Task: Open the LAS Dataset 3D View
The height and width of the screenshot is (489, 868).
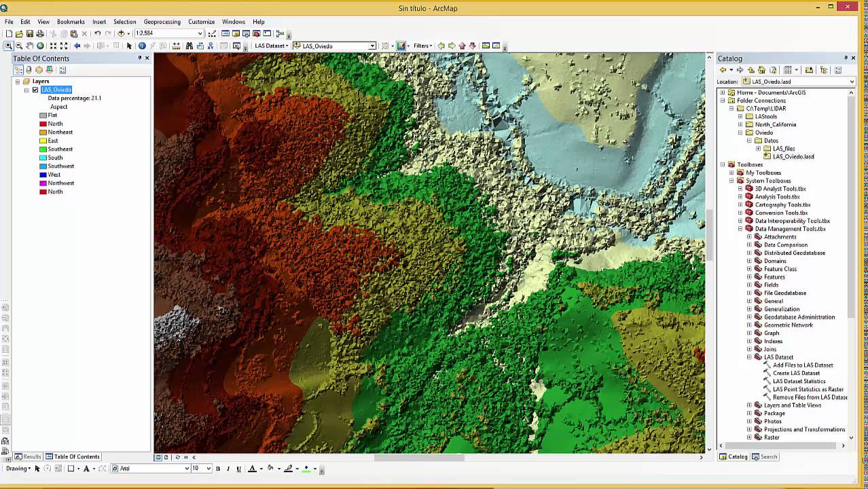Action: pyautogui.click(x=496, y=46)
